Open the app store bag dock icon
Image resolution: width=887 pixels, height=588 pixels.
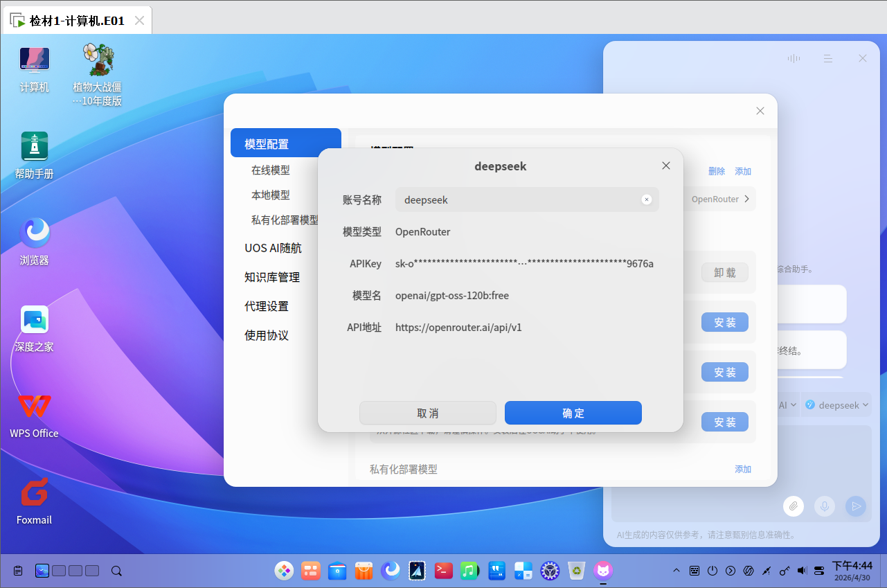[364, 571]
